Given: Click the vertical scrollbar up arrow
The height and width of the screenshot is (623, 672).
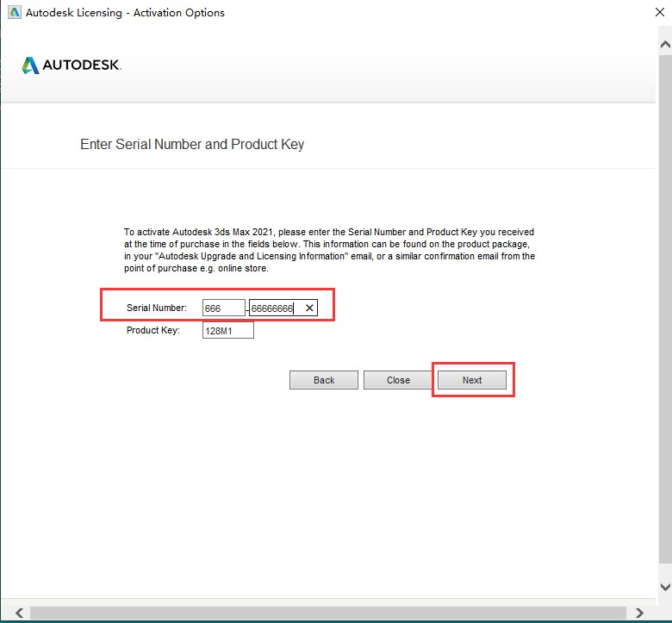Looking at the screenshot, I should (665, 44).
